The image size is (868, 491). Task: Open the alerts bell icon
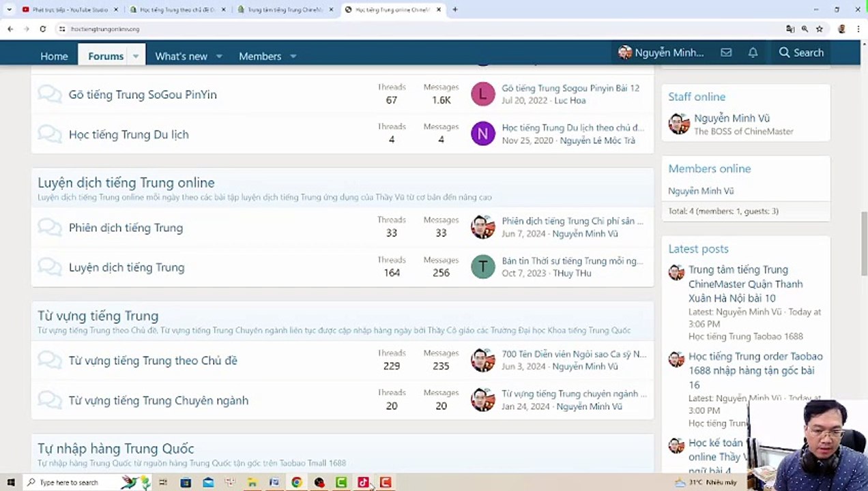tap(753, 53)
